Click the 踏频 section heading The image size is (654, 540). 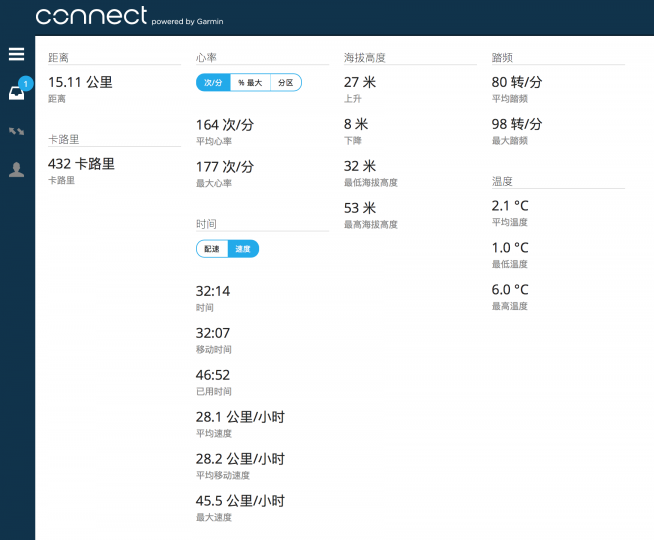502,58
